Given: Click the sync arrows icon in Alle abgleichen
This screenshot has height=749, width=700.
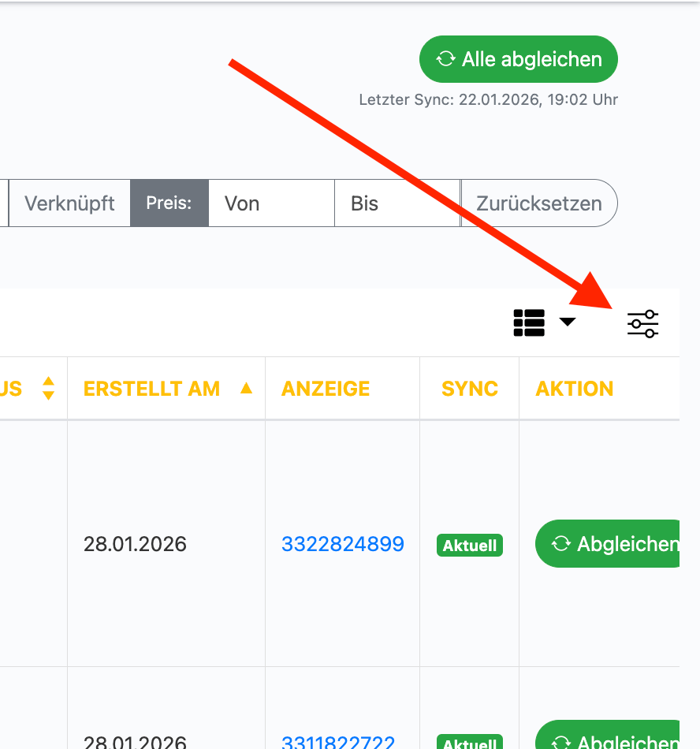Looking at the screenshot, I should (446, 59).
